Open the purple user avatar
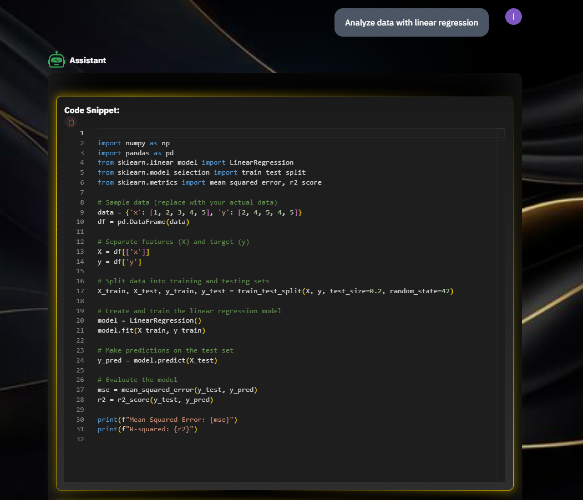Viewport: 583px width, 500px height. click(x=513, y=17)
